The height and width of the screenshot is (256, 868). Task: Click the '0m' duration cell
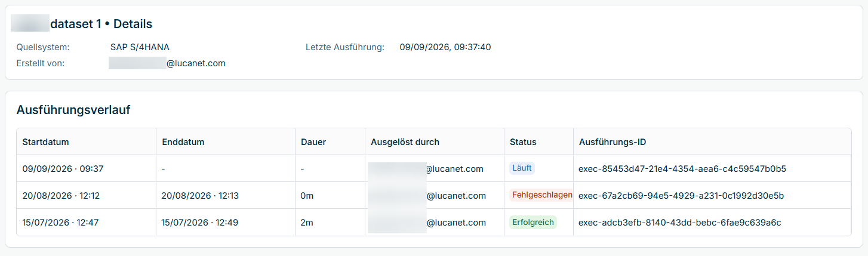point(307,196)
